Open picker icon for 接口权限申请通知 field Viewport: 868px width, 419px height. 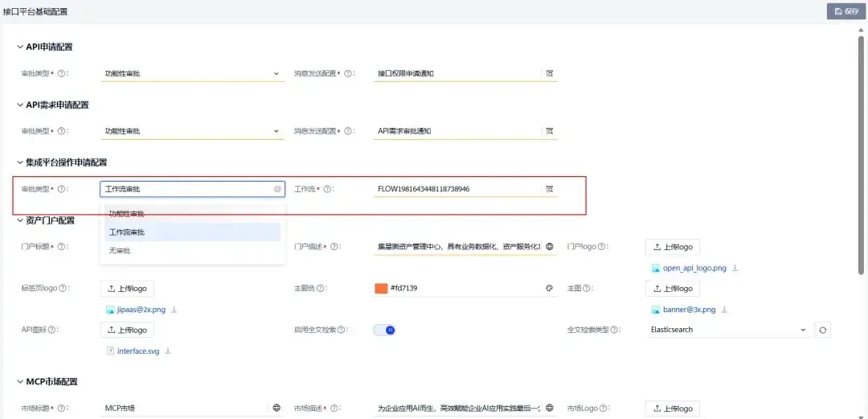click(x=550, y=73)
